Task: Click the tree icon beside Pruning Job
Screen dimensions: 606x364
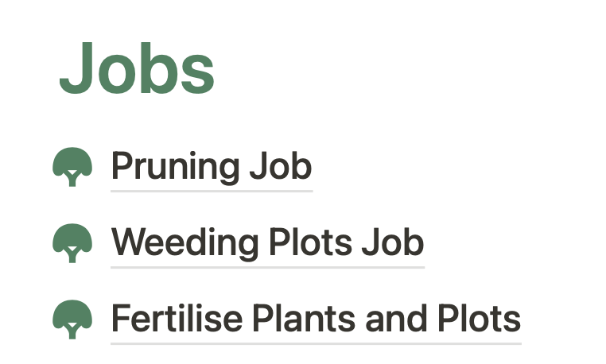Action: (x=72, y=167)
